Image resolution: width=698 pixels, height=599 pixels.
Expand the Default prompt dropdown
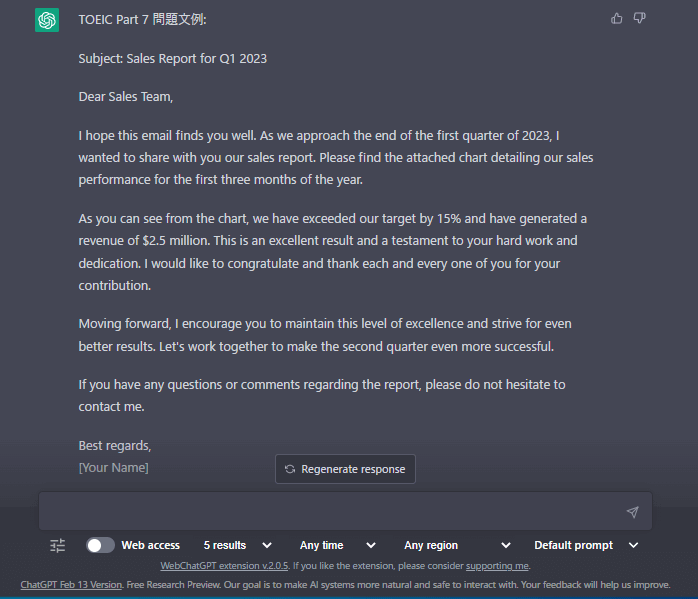pyautogui.click(x=586, y=545)
